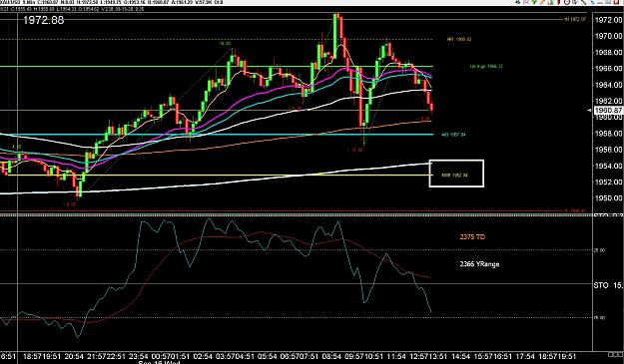Click the 1952.00 price axis label

point(608,182)
